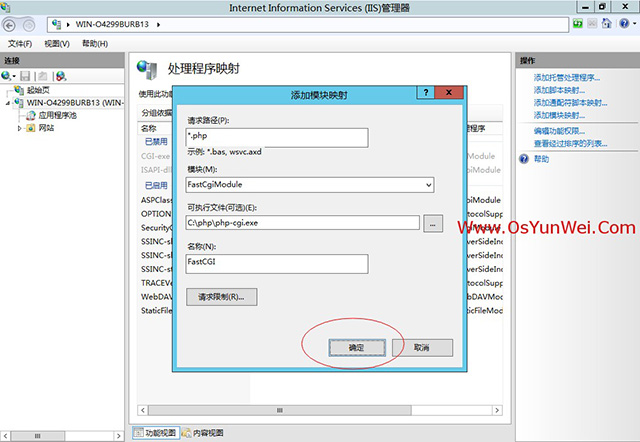640x442 pixels.
Task: Expand the 网站 tree node
Action: tap(19, 128)
